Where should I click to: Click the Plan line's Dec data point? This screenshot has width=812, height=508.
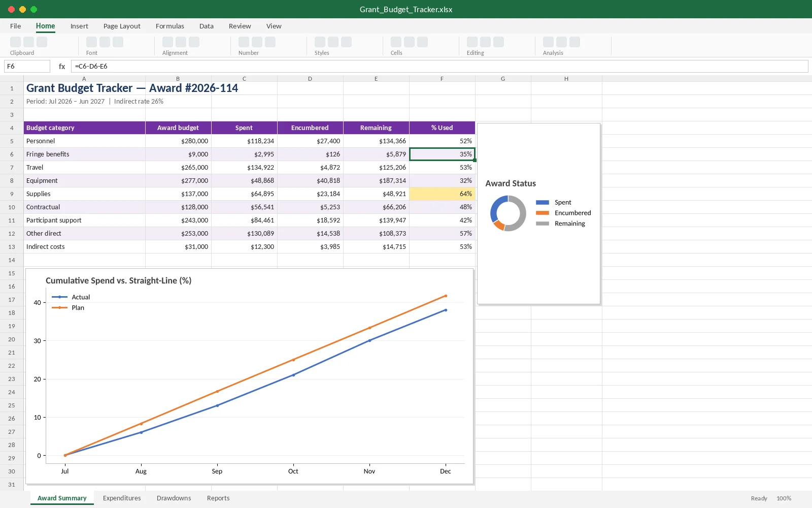click(446, 296)
